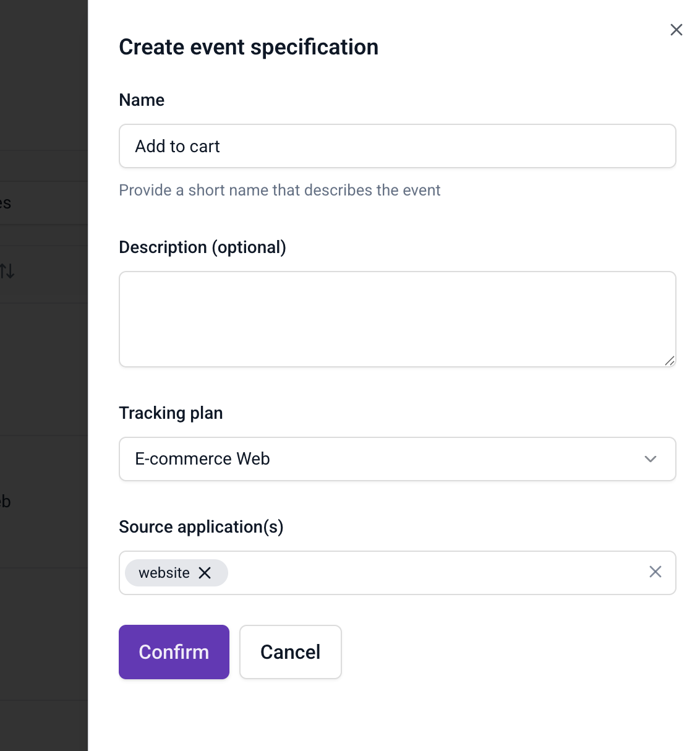Image resolution: width=700 pixels, height=751 pixels.
Task: Click the resize handle on the Description box
Action: click(x=670, y=362)
